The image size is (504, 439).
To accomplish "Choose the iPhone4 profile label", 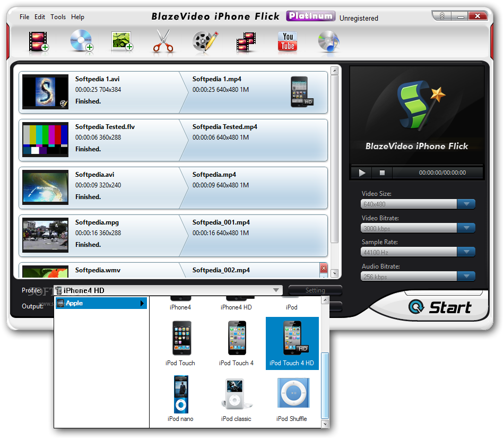I will (180, 307).
